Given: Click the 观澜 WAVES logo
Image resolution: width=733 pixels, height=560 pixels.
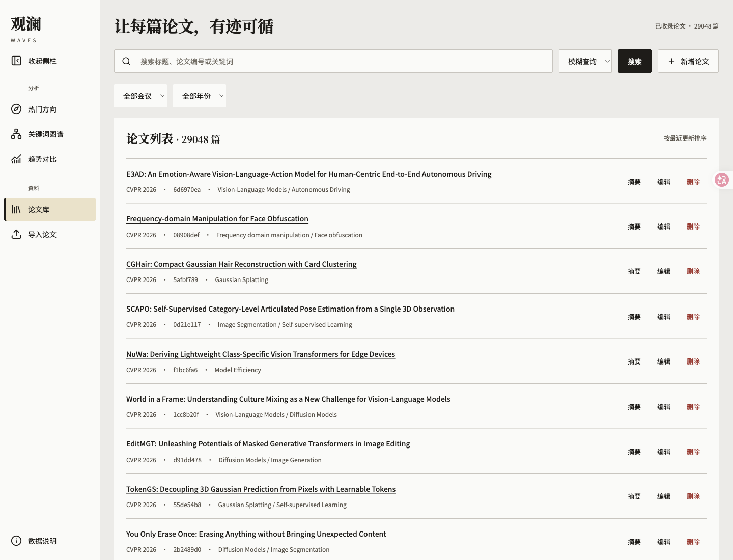Looking at the screenshot, I should pos(26,30).
